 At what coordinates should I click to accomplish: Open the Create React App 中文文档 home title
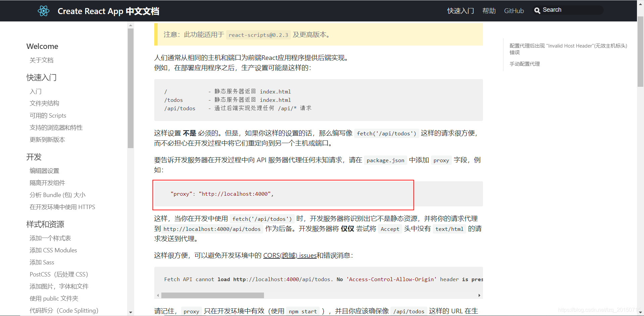click(108, 11)
